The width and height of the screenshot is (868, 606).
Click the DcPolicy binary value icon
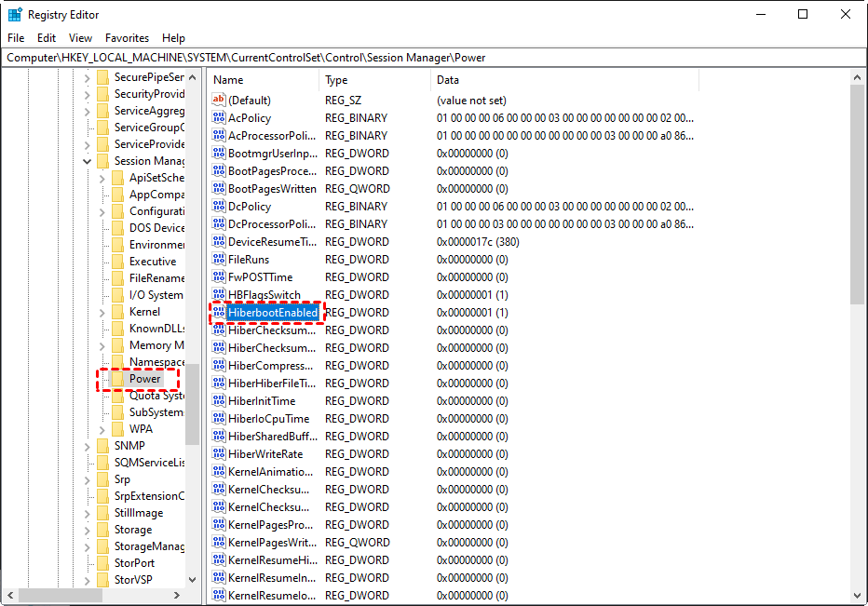tap(219, 207)
